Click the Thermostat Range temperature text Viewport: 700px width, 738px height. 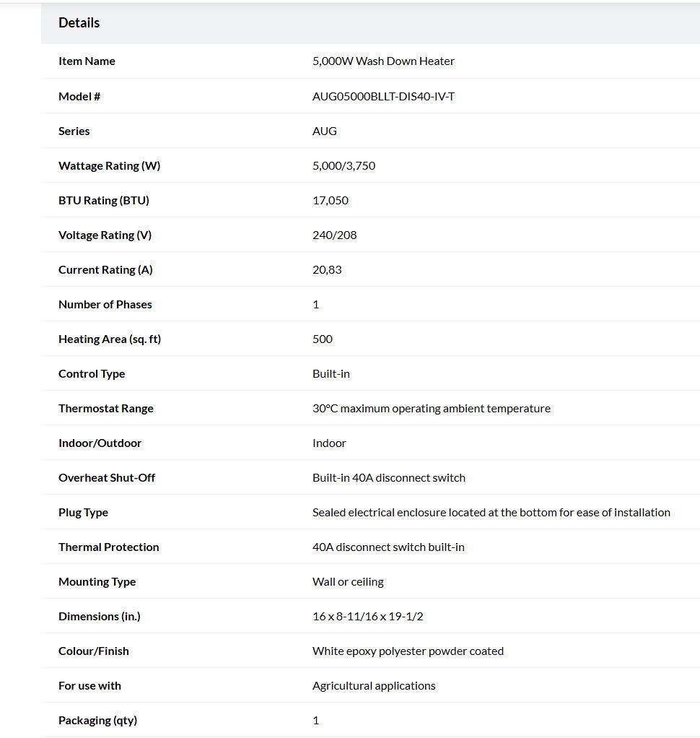432,409
